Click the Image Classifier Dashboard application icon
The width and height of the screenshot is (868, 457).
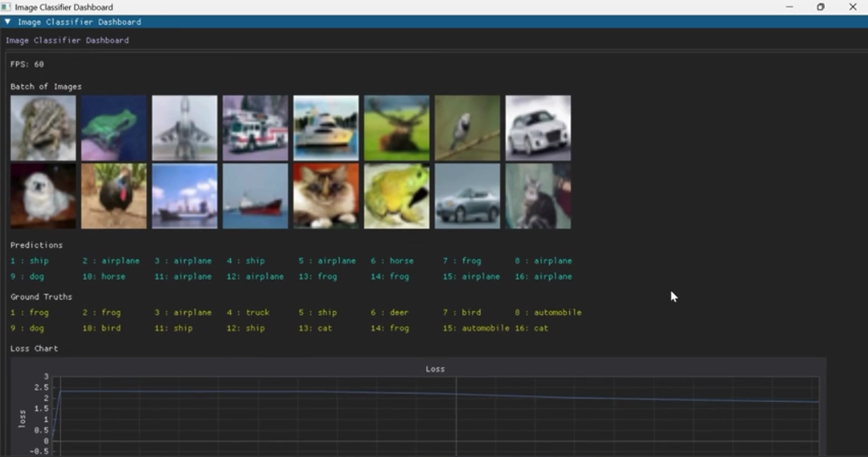(x=6, y=7)
